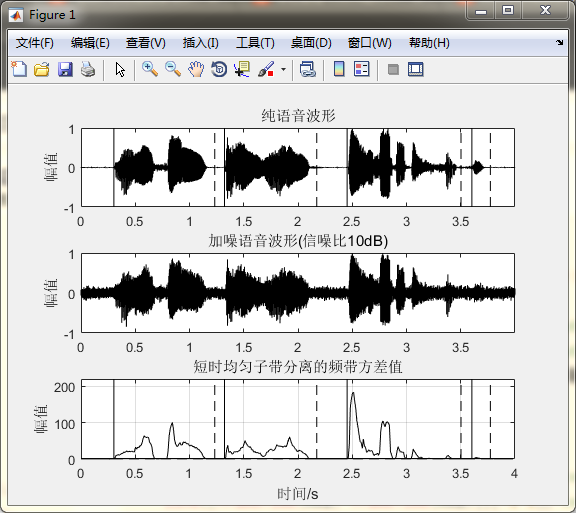Enable the Rotate 3D tool

pyautogui.click(x=219, y=69)
